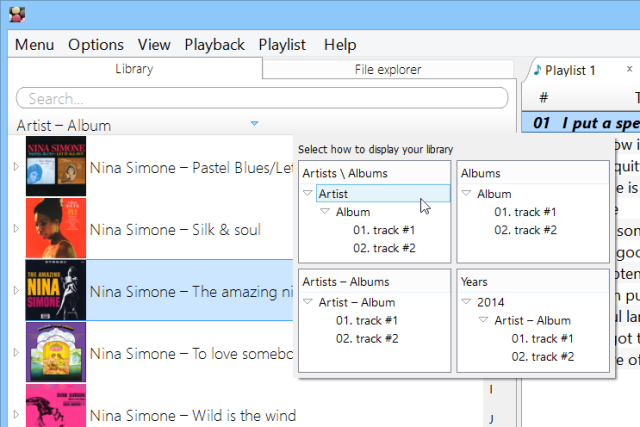Image resolution: width=640 pixels, height=427 pixels.
Task: Open the Options menu
Action: [96, 44]
